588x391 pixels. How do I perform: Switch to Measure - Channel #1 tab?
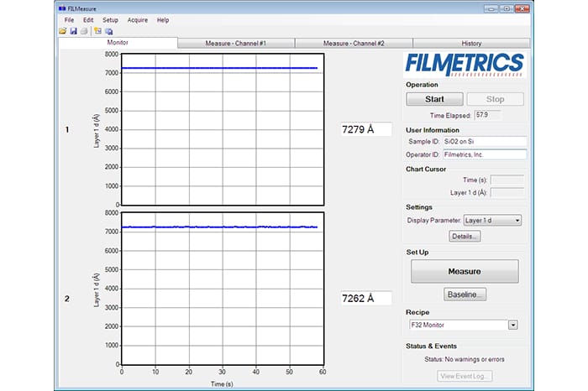236,43
